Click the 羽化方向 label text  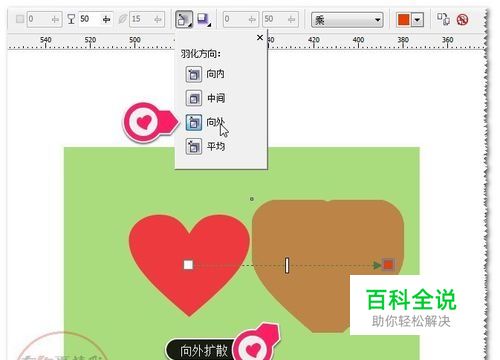tap(201, 54)
